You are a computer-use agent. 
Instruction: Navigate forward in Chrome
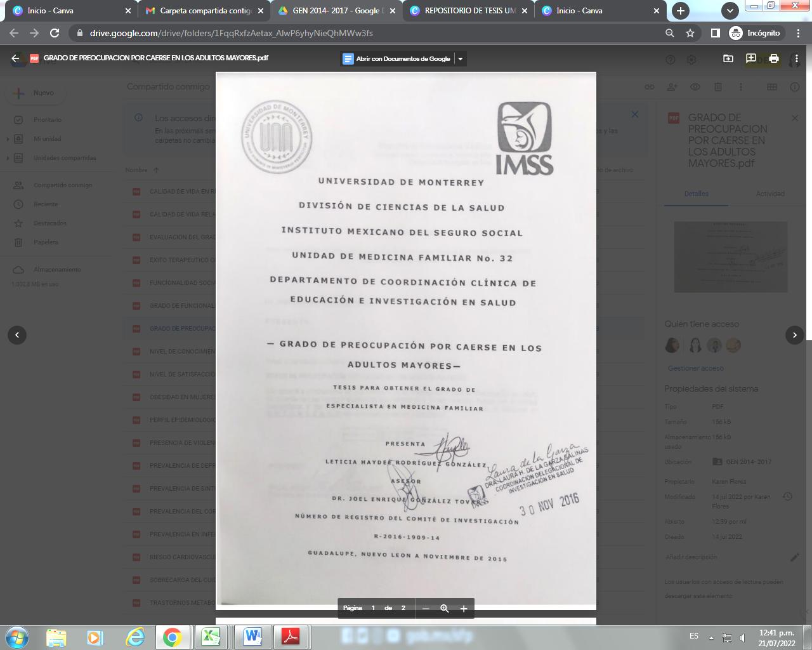point(34,33)
